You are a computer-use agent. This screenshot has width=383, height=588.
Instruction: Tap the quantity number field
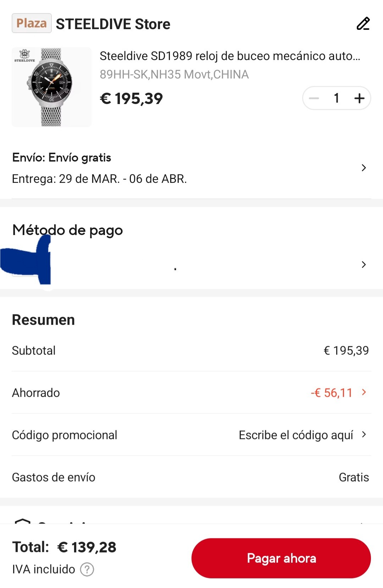click(337, 98)
